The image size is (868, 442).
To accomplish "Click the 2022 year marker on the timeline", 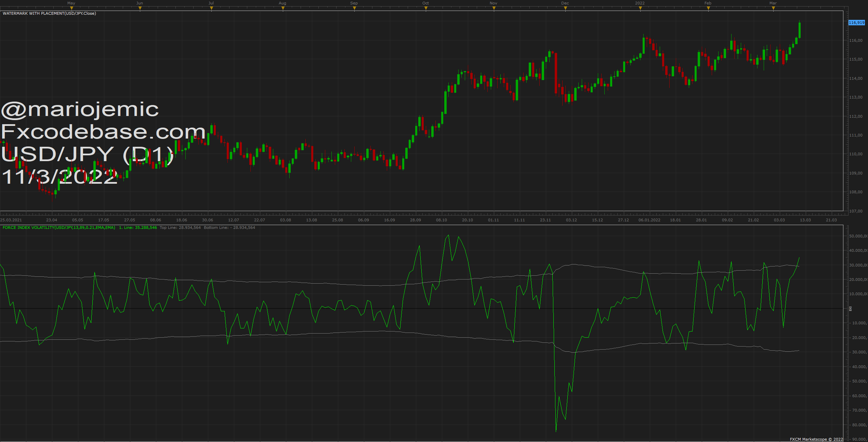I will [640, 3].
